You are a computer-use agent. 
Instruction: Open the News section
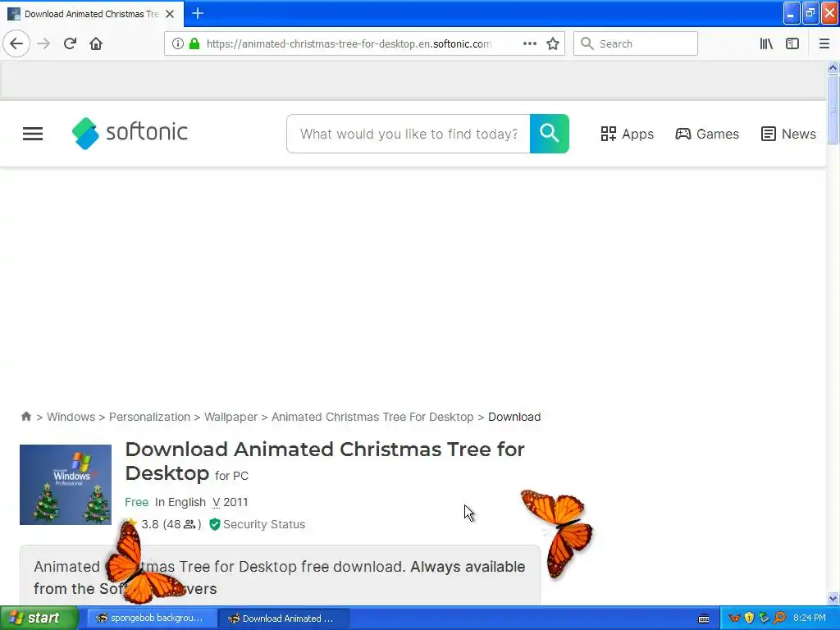point(788,134)
